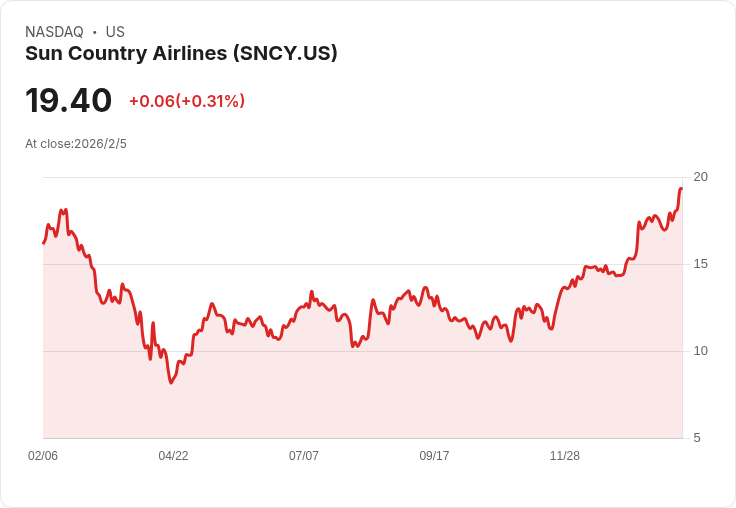Click the At close:2026/2/5 timestamp
Viewport: 736px width, 508px height.
point(76,144)
